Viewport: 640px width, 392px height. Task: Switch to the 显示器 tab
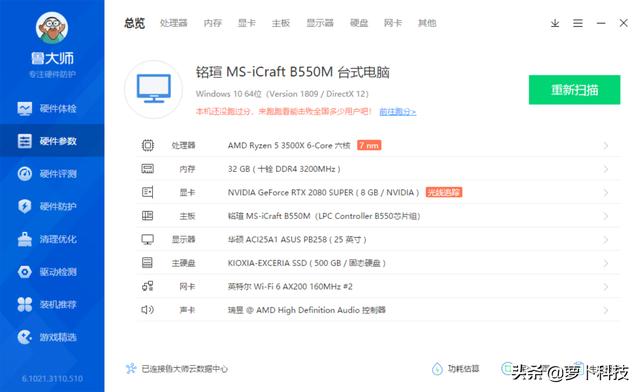click(320, 23)
